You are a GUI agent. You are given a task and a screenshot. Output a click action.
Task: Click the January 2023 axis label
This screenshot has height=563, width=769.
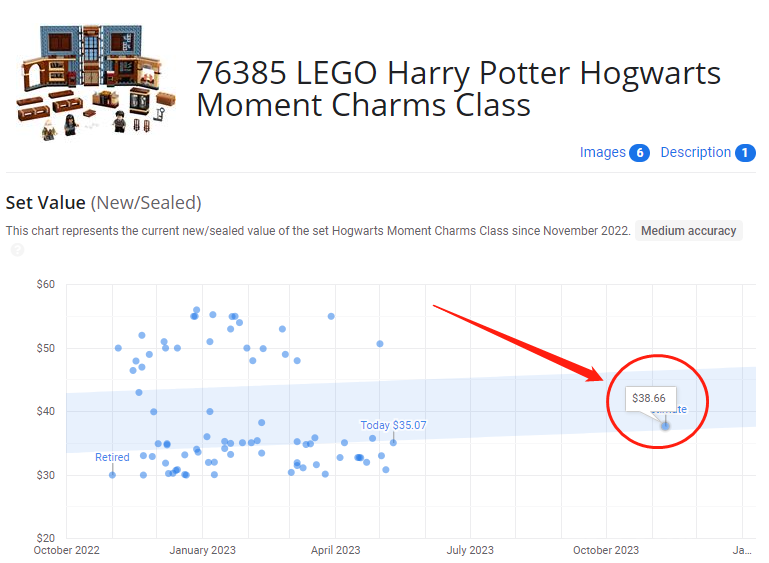pos(203,550)
